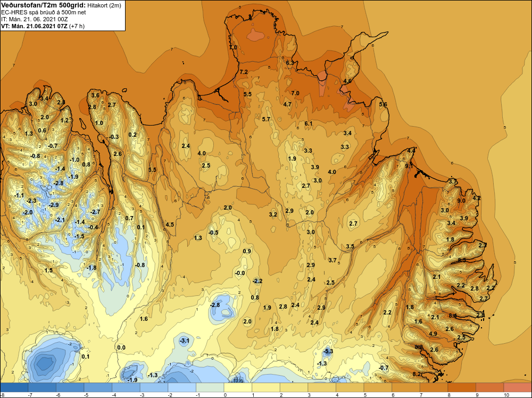
Task: Click the '4.9' temperature value
Action: pos(433,334)
